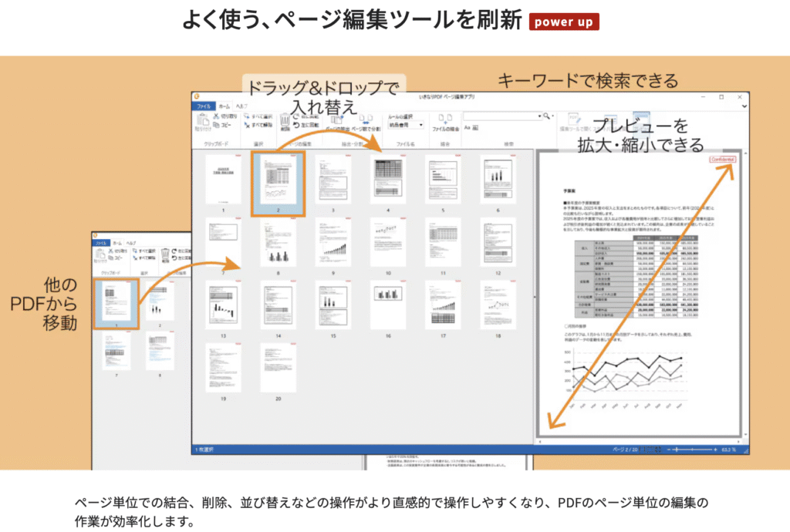Viewport: 790px width, 532px height.
Task: Choose すべて解除 (deselect all) in main window
Action: click(x=258, y=125)
